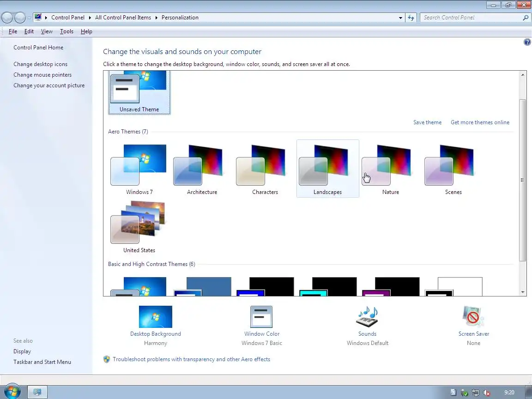Open the Window Color icon
Screen dimensions: 532x399
261,316
